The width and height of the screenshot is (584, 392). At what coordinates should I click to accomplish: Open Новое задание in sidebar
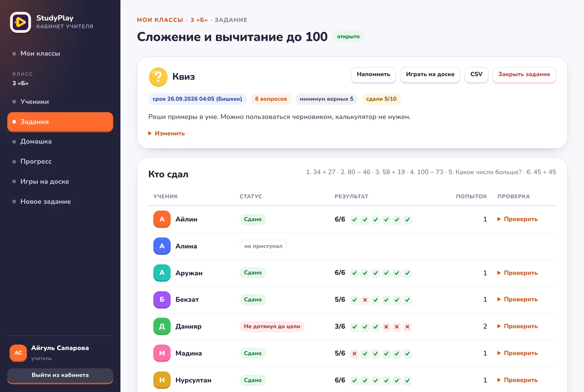tap(60, 202)
